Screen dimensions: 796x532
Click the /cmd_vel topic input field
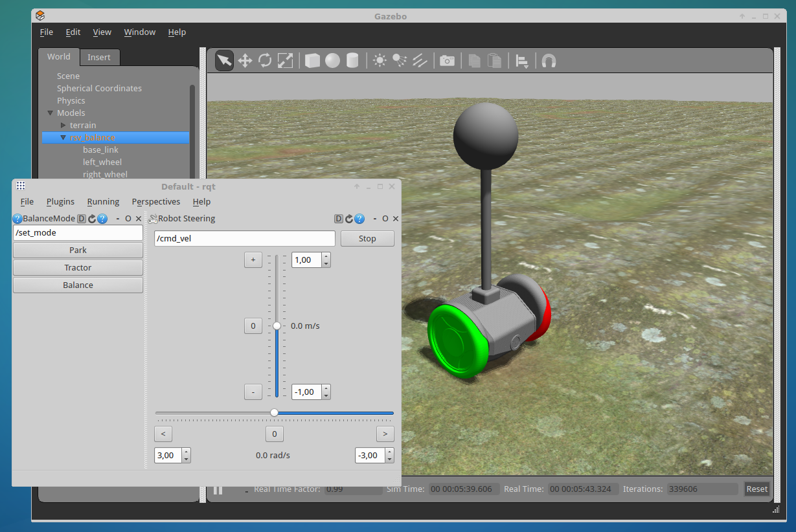[245, 239]
